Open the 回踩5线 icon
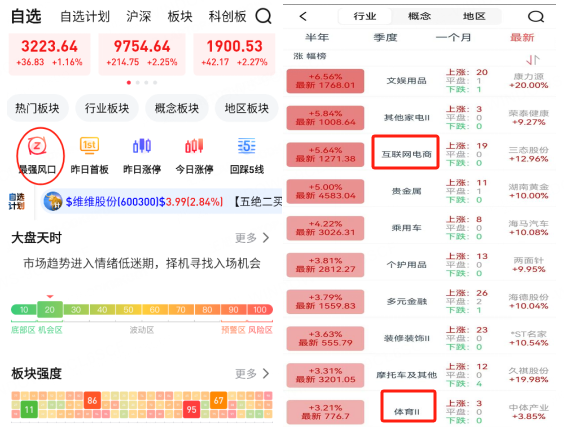564x427 pixels. pos(247,146)
